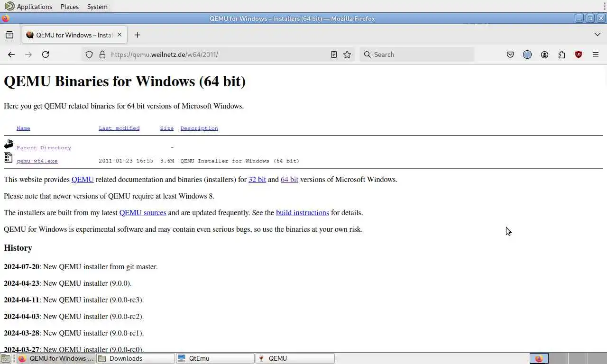
Task: Download the qemu-w64.exe file link
Action: (37, 161)
